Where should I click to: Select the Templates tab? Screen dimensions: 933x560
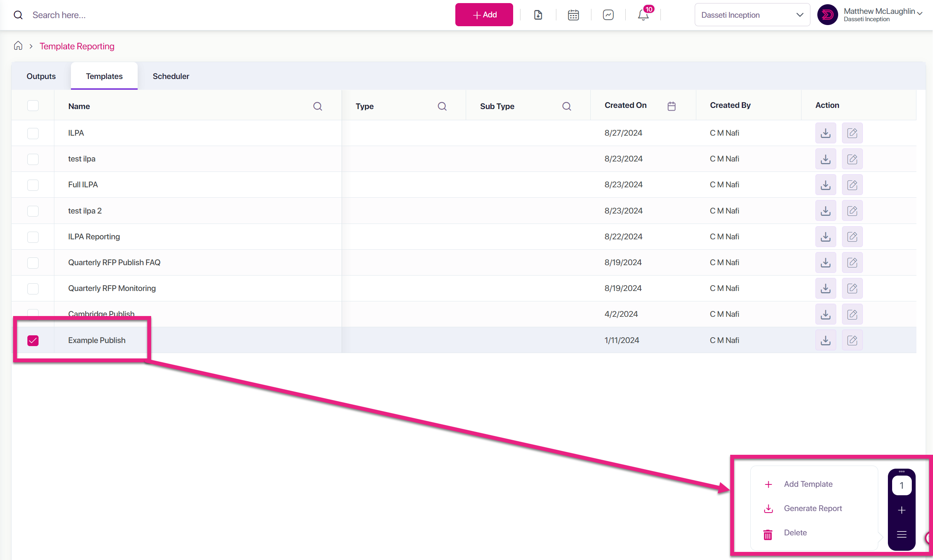(104, 76)
